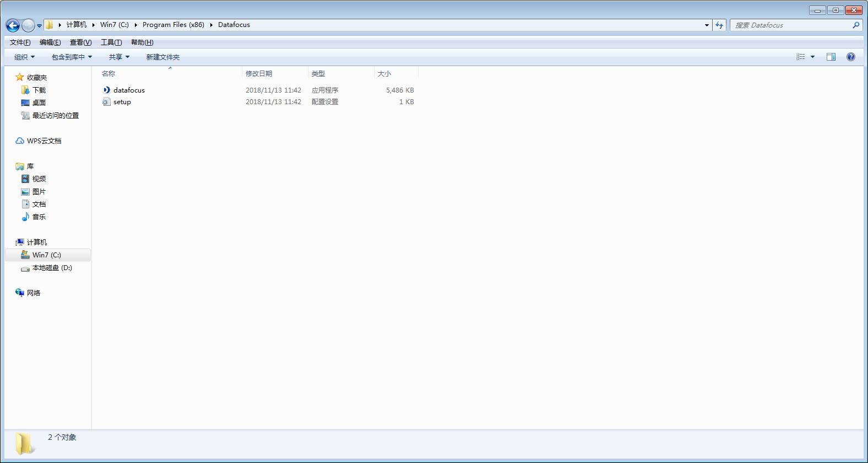Open the 查看(V) menu
Viewport: 868px width, 463px height.
click(x=80, y=42)
